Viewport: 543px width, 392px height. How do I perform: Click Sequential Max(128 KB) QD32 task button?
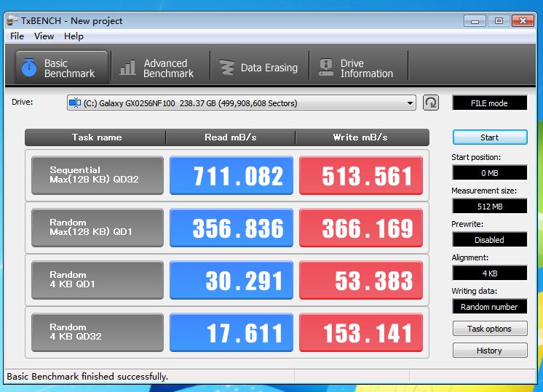click(x=98, y=175)
